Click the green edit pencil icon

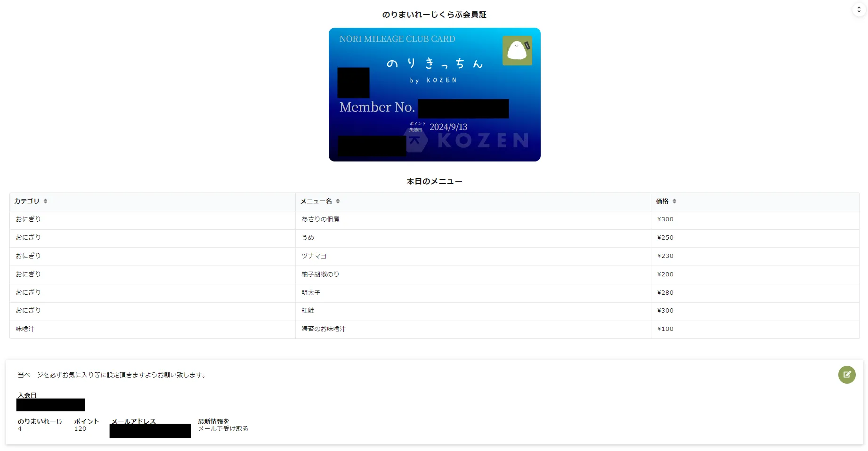tap(846, 375)
